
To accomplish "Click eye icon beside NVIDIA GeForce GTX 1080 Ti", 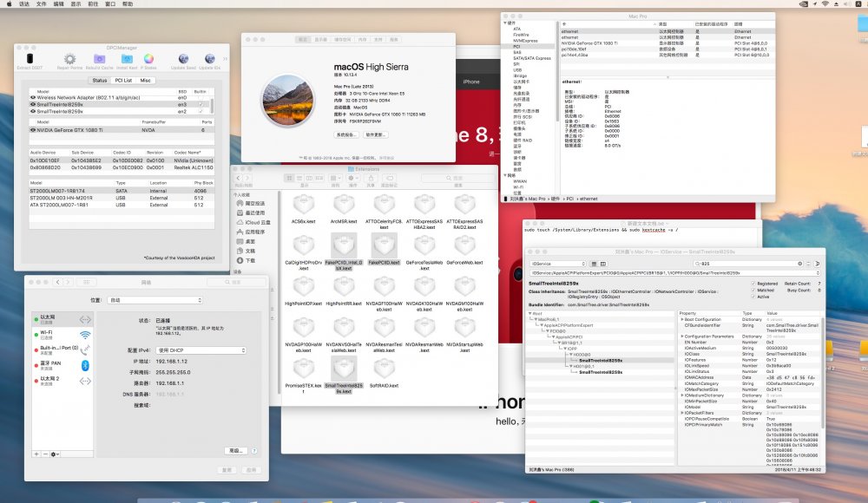I will coord(33,130).
